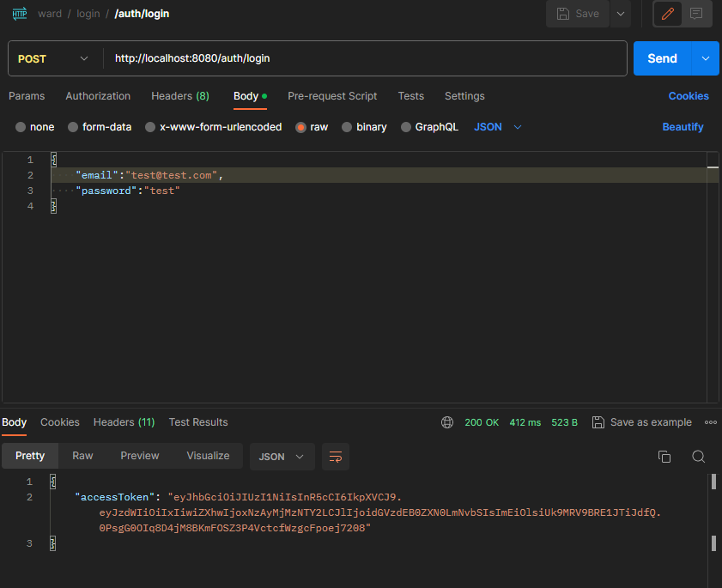The width and height of the screenshot is (722, 588).
Task: Open the request body JSON format dropdown
Action: [x=498, y=127]
